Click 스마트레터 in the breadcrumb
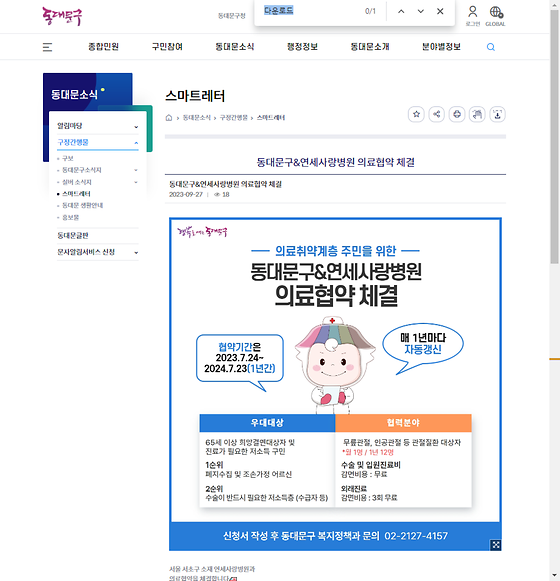The height and width of the screenshot is (581, 560). click(271, 118)
